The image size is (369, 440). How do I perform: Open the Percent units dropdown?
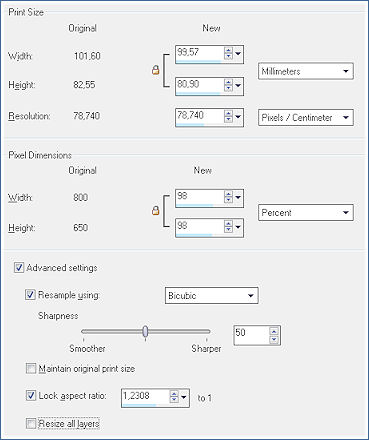pos(306,212)
